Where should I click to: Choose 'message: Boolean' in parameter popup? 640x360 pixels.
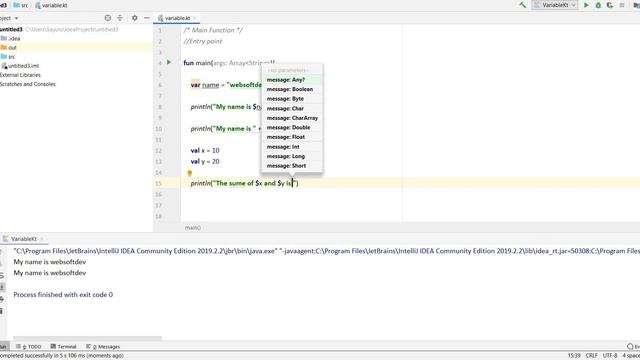coord(292,89)
